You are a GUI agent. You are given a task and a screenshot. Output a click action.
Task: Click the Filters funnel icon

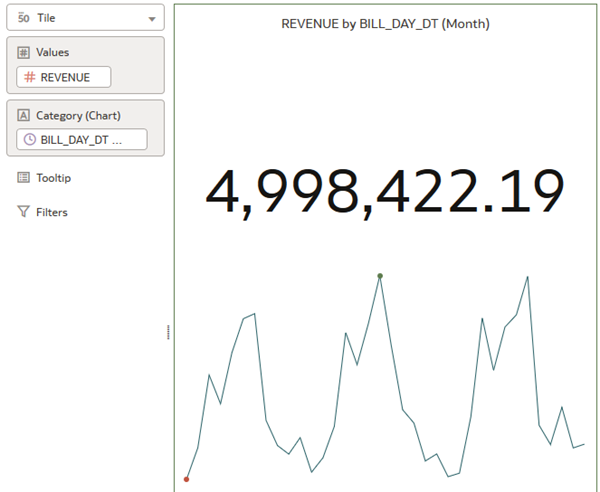tap(23, 212)
